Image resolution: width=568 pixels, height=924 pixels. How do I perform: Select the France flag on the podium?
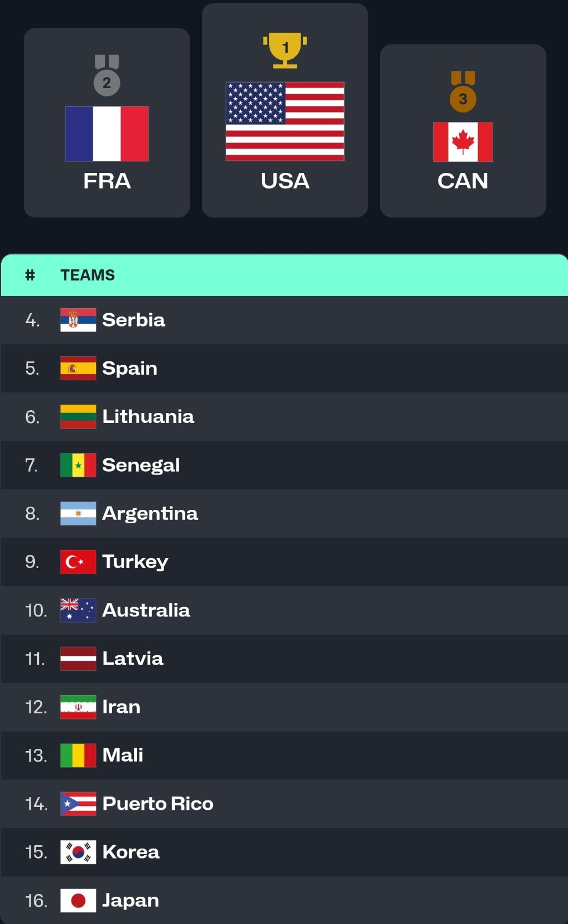tap(106, 134)
